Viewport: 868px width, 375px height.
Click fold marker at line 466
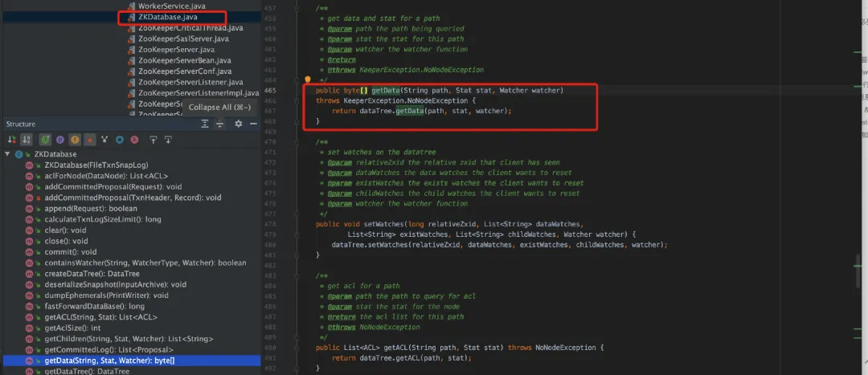click(x=297, y=100)
